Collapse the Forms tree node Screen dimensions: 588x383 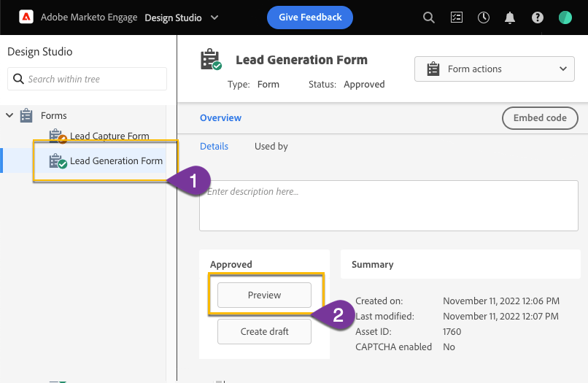pyautogui.click(x=9, y=115)
